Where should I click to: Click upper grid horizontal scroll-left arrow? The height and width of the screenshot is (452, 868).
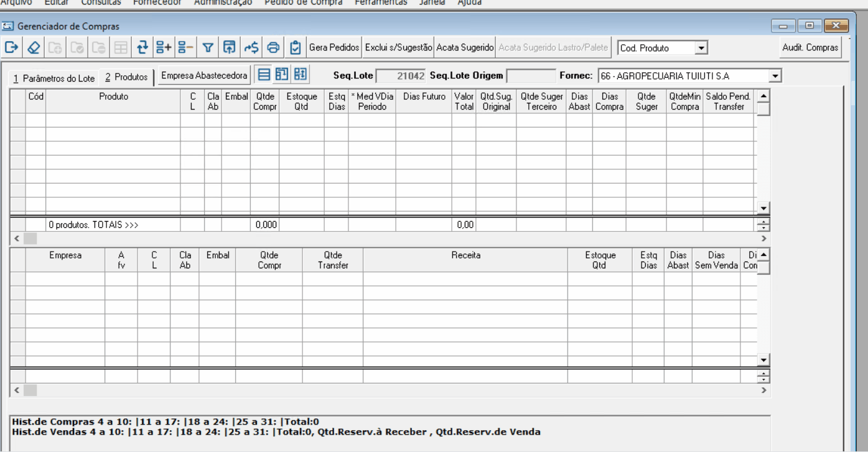click(16, 238)
